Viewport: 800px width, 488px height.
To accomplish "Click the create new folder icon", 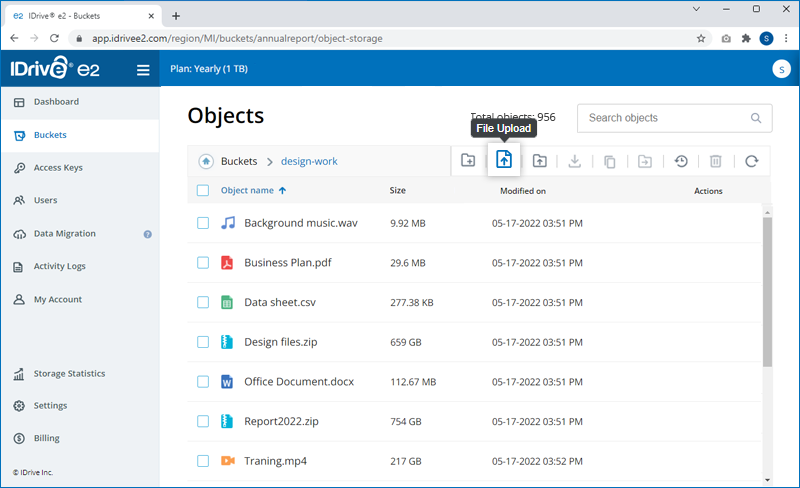I will pyautogui.click(x=468, y=160).
